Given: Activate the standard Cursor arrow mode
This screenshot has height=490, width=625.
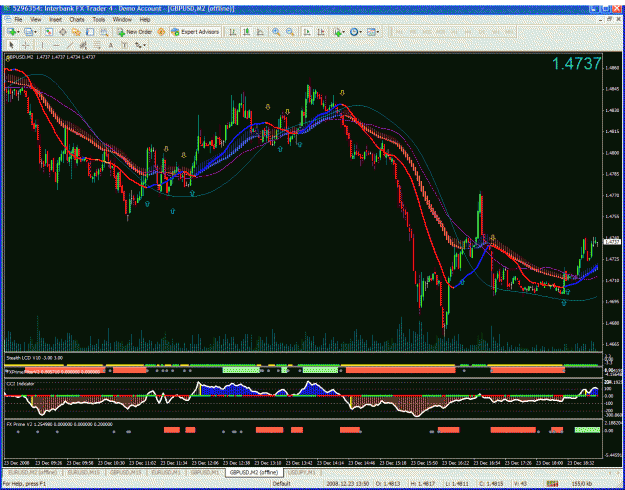Looking at the screenshot, I should point(11,45).
